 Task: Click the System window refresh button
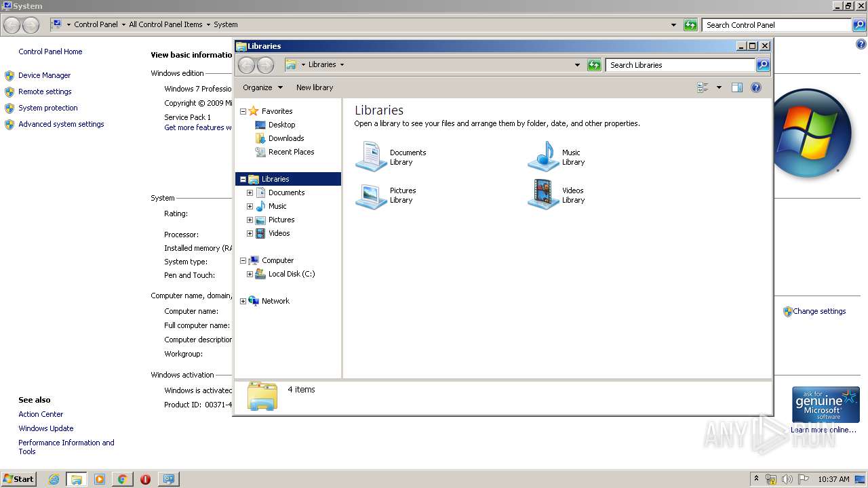click(x=690, y=25)
